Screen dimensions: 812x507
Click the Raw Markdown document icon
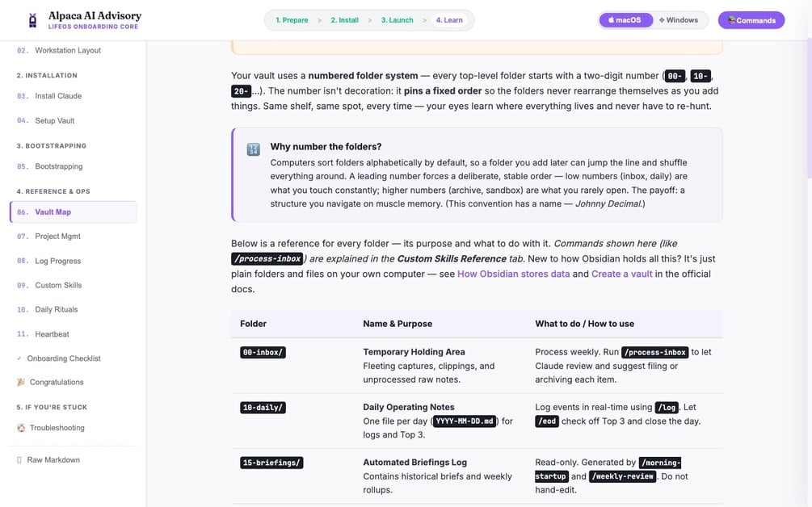(19, 460)
